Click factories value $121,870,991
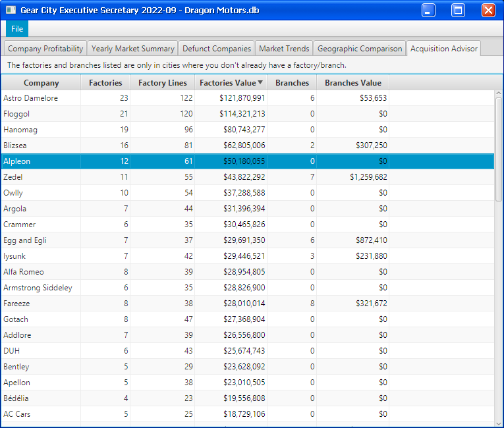This screenshot has height=428, width=504. (x=242, y=98)
